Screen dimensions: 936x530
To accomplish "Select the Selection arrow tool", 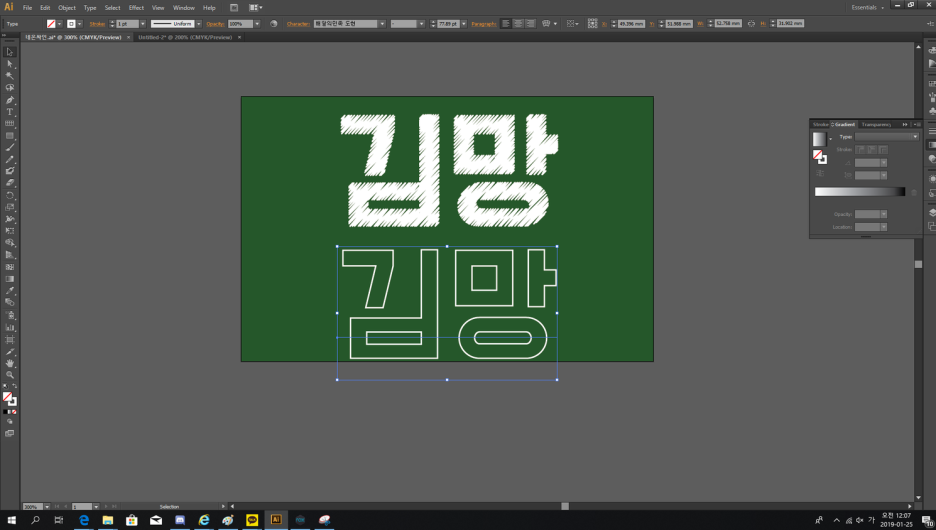I will [x=10, y=52].
